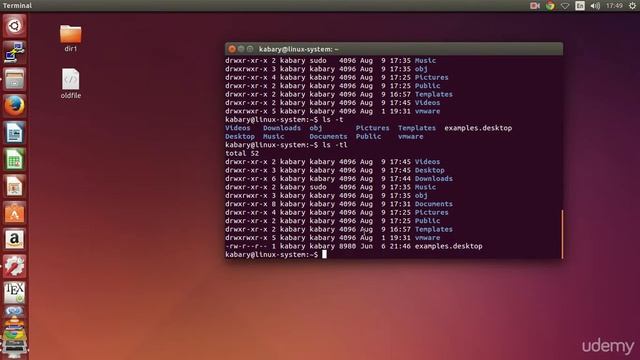
Task: Launch the Files manager from dock
Action: [14, 79]
